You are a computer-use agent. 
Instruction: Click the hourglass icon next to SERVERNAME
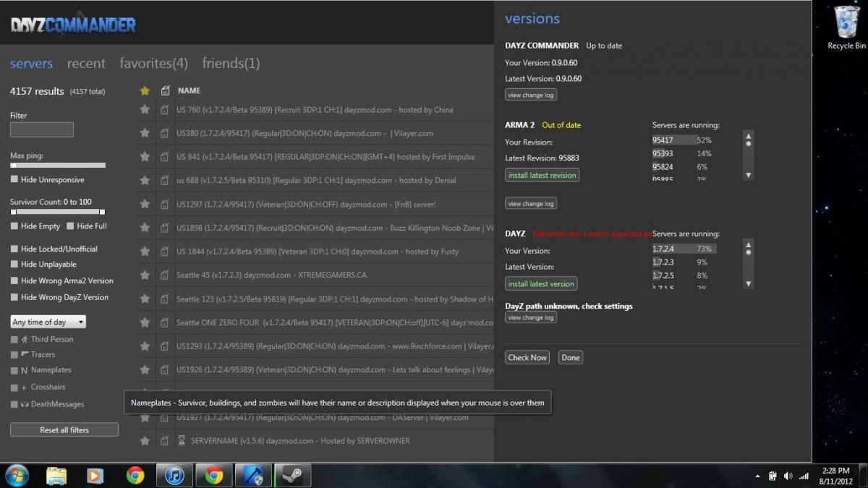click(182, 440)
